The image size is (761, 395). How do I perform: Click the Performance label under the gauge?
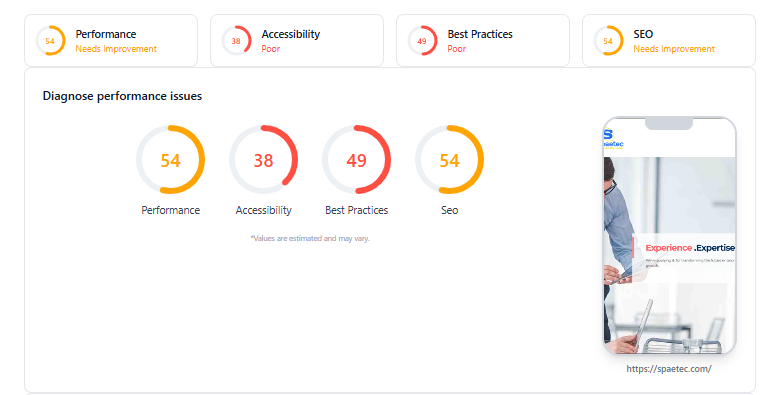(170, 210)
